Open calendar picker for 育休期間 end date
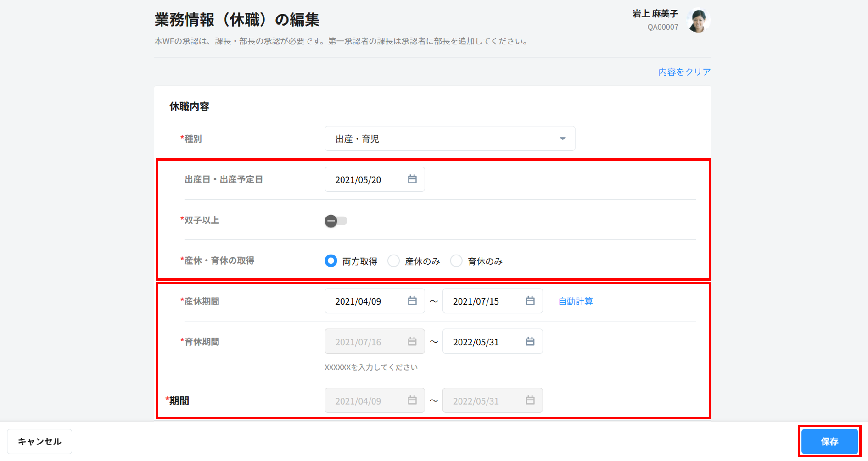This screenshot has height=461, width=868. click(530, 342)
